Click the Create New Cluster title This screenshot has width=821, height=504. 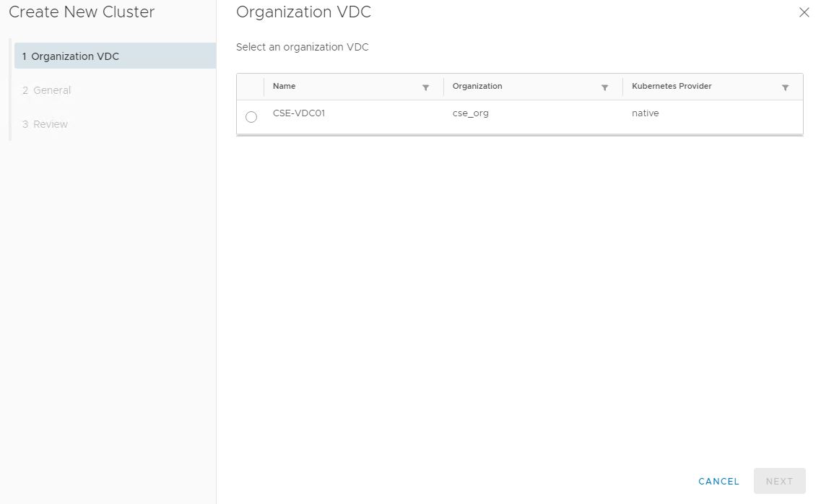pos(82,12)
